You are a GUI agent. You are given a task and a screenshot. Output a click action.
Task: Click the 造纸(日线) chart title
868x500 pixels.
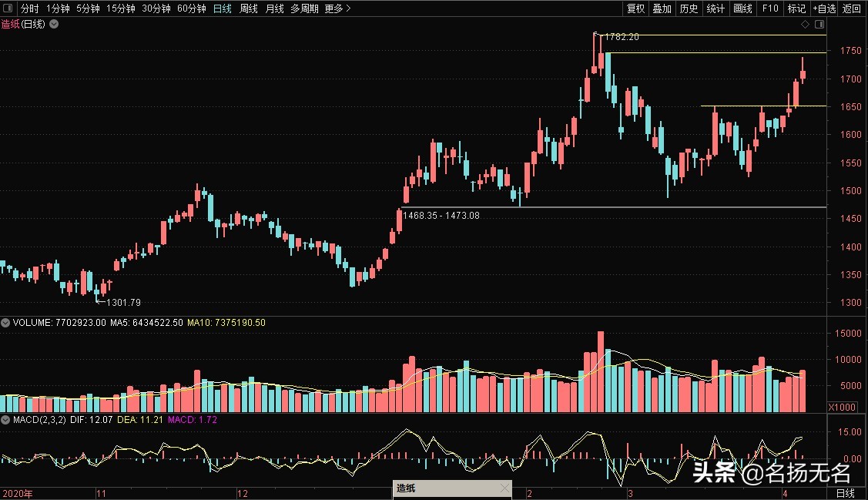(23, 24)
